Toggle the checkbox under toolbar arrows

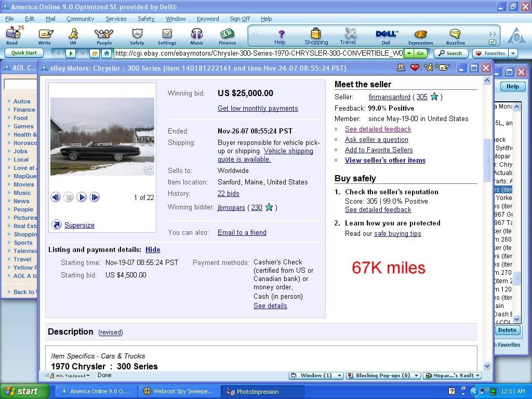[x=493, y=42]
